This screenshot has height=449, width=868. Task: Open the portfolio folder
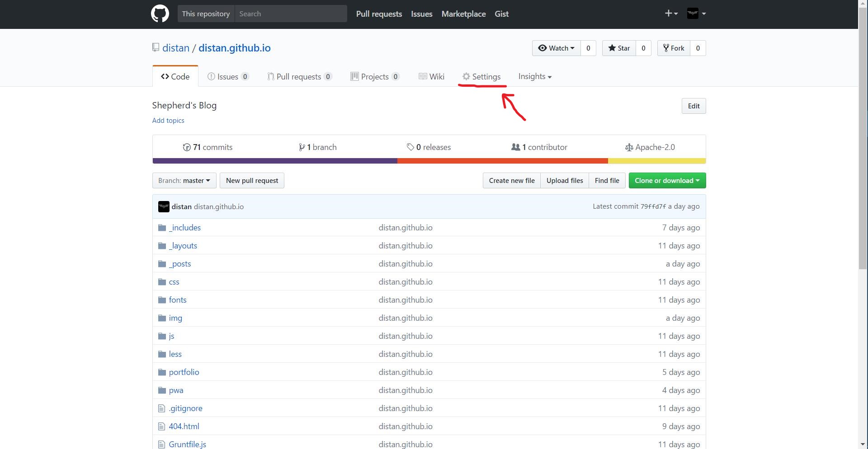point(184,372)
